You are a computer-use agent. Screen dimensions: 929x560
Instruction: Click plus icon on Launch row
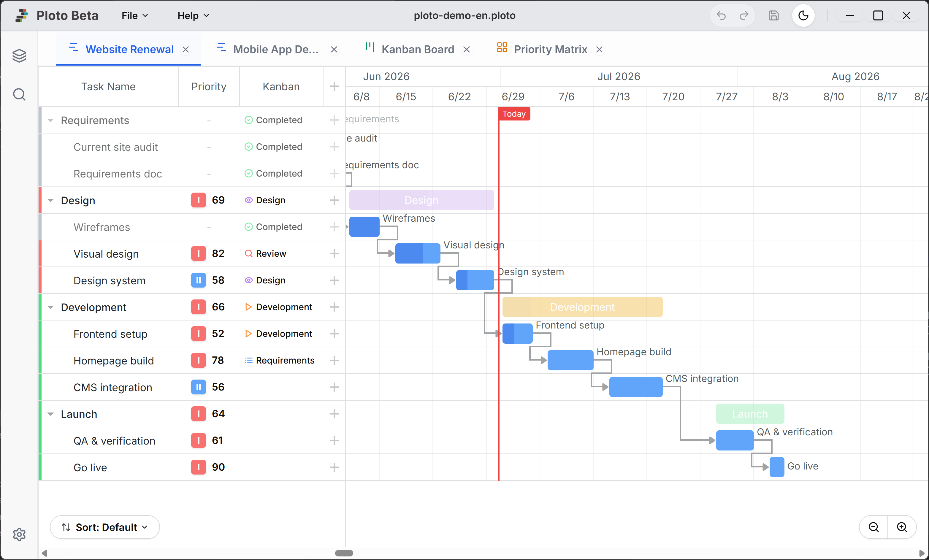(334, 414)
